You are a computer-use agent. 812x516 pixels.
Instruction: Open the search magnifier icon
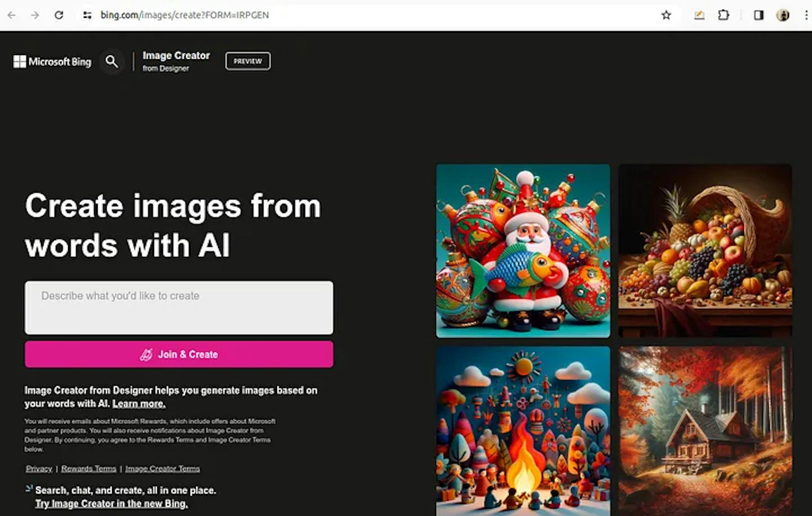click(x=112, y=61)
